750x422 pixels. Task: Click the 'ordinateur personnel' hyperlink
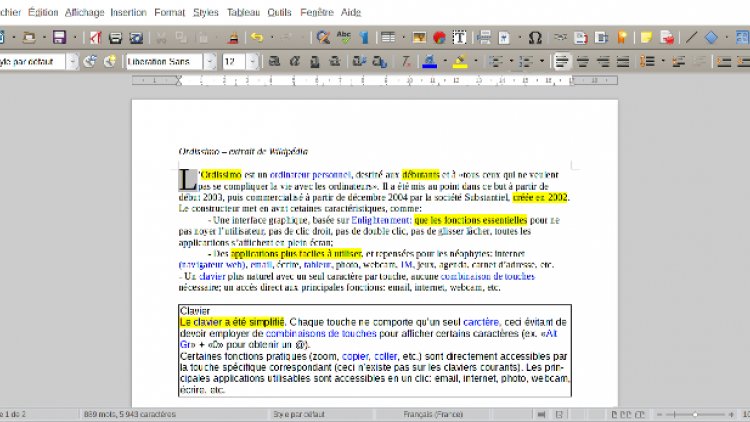coord(310,175)
